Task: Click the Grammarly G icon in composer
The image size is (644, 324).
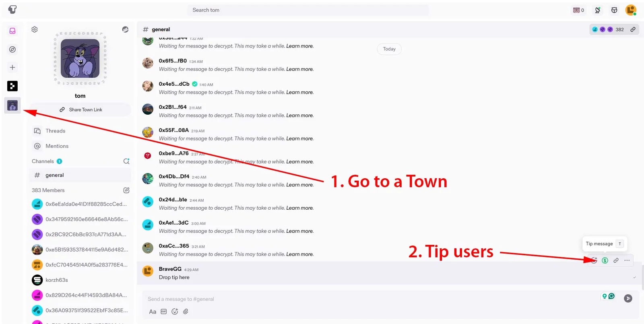Action: [x=611, y=296]
